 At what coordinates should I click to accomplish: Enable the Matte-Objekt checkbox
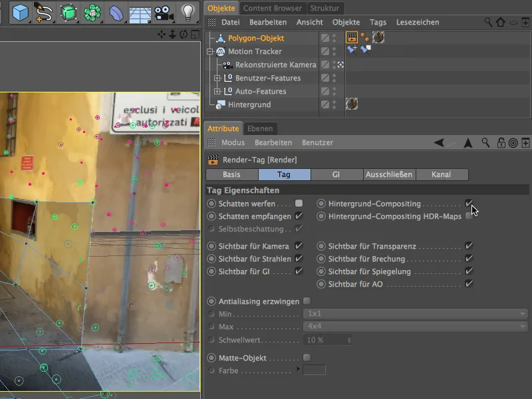pyautogui.click(x=307, y=358)
